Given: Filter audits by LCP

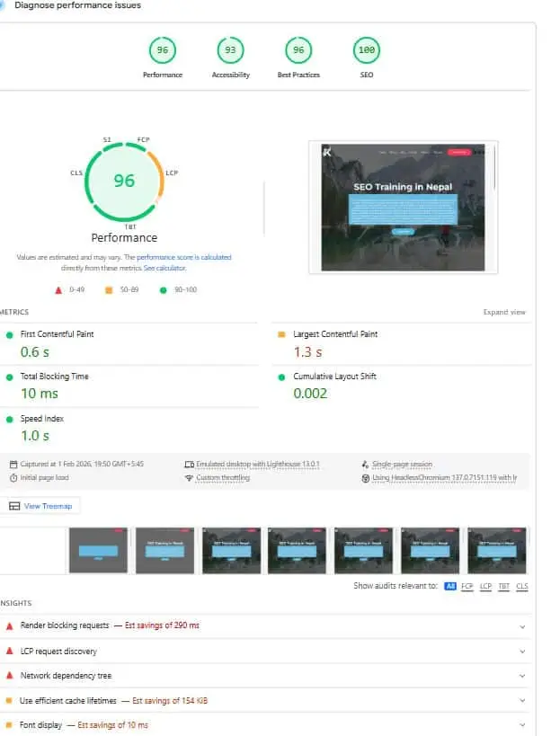Looking at the screenshot, I should tap(485, 586).
